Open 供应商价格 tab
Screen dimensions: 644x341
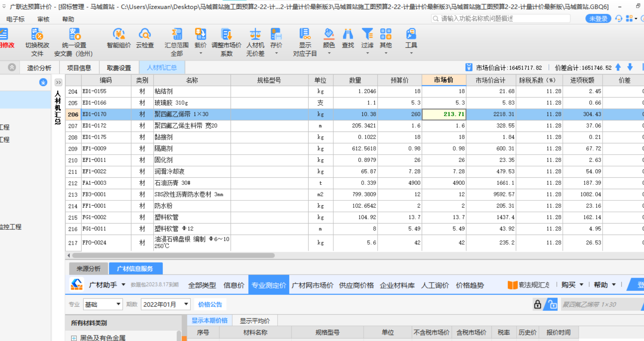[x=356, y=285]
